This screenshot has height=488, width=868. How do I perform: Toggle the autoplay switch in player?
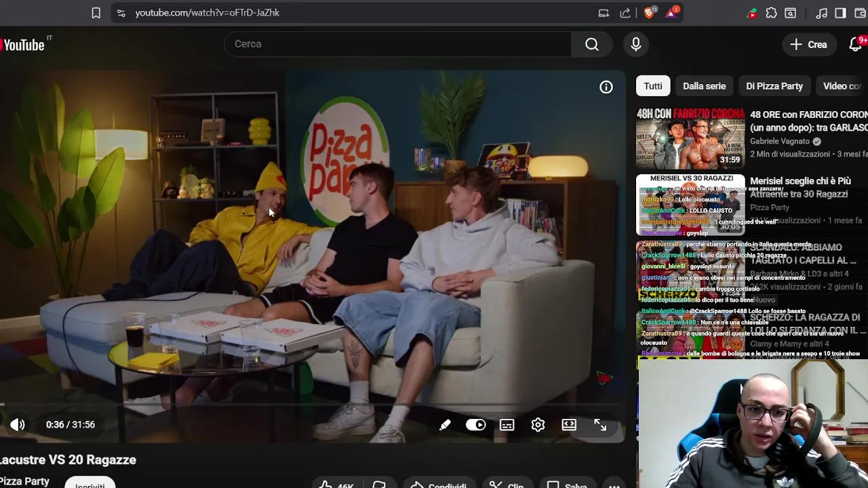point(476,425)
